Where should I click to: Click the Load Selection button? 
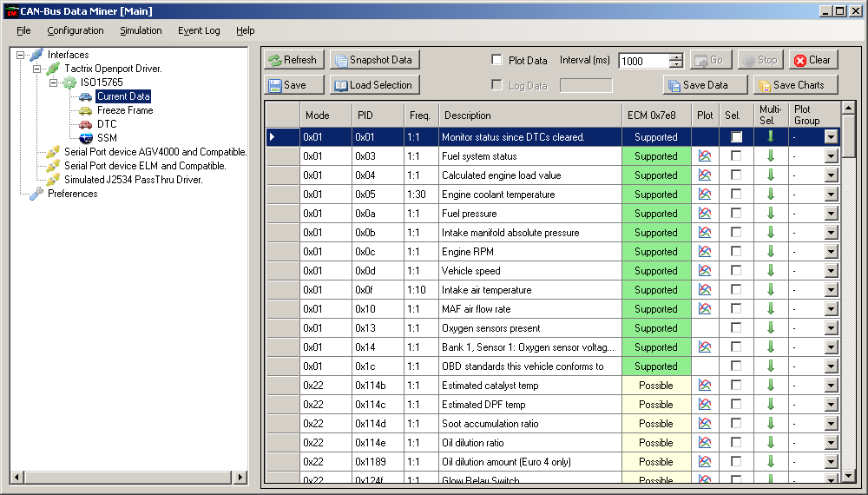click(375, 85)
